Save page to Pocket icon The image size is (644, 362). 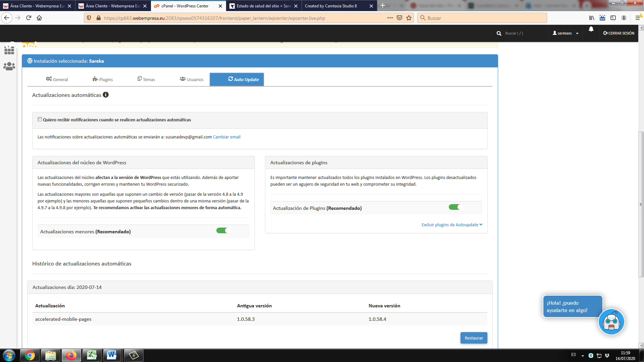pos(399,18)
